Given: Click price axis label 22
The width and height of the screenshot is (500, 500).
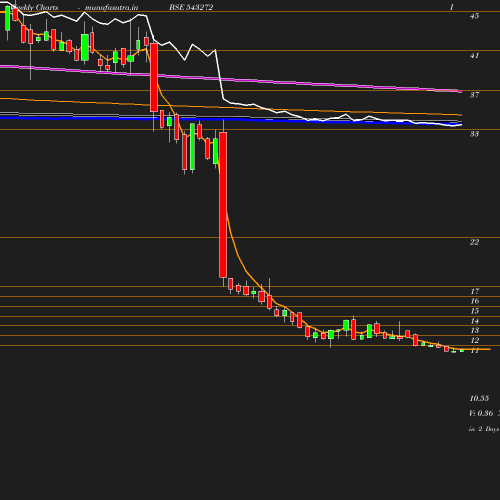Looking at the screenshot, I should 474,242.
